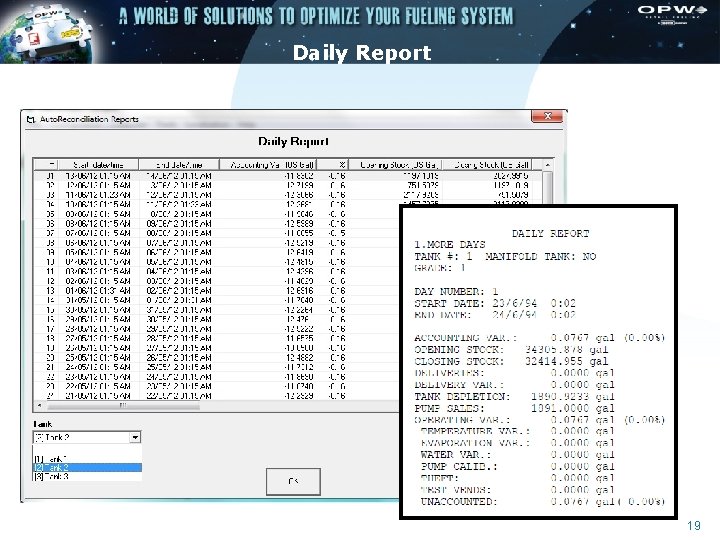Select report row 02 starting 12/06/12
Viewport: 720px width, 540px height.
coord(287,186)
